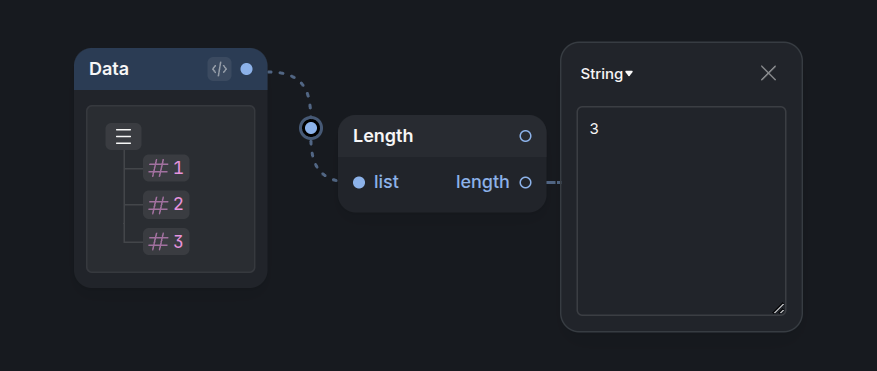Viewport: 877px width, 371px height.
Task: Close the String output panel
Action: point(768,73)
